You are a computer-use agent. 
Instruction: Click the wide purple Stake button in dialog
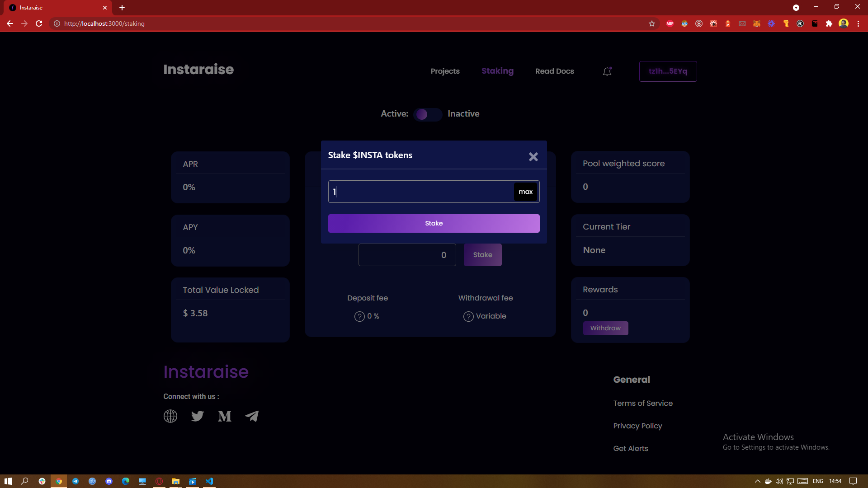[434, 223]
